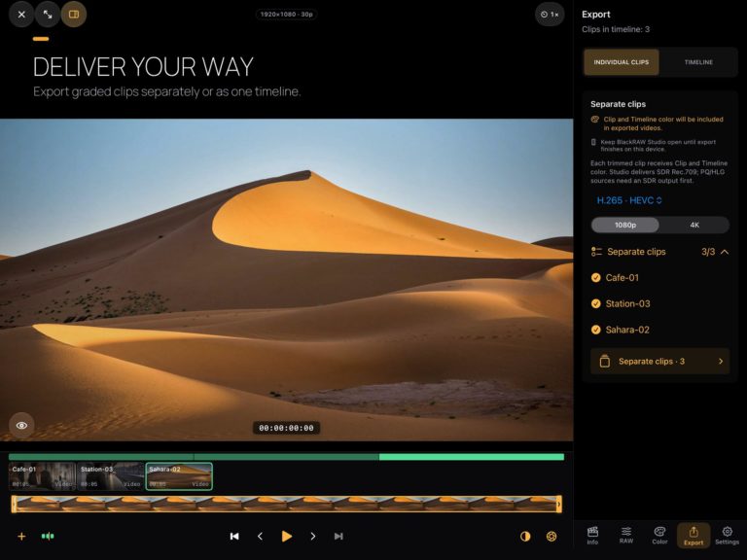Click the 1920×1080 · 30p format label
This screenshot has height=560, width=747.
[286, 15]
